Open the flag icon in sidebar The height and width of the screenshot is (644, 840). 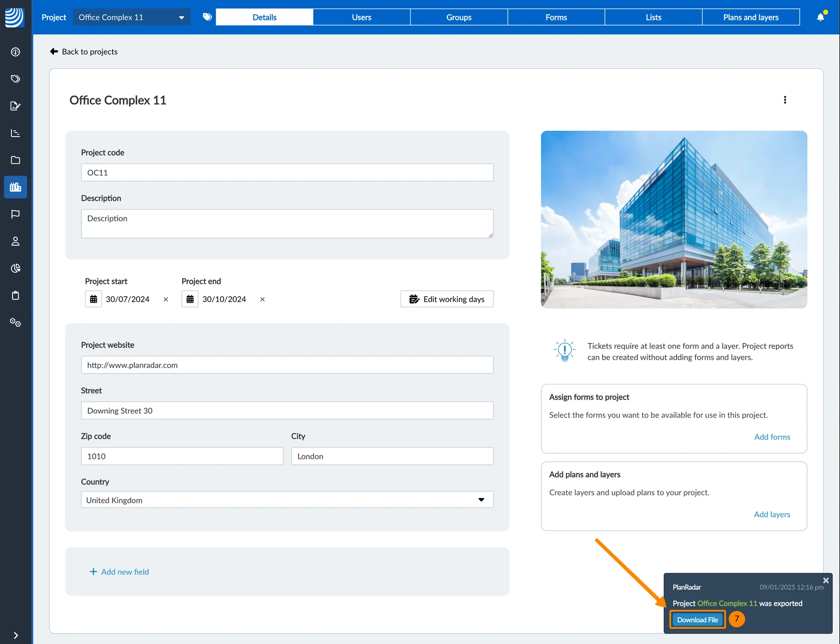[x=15, y=214]
